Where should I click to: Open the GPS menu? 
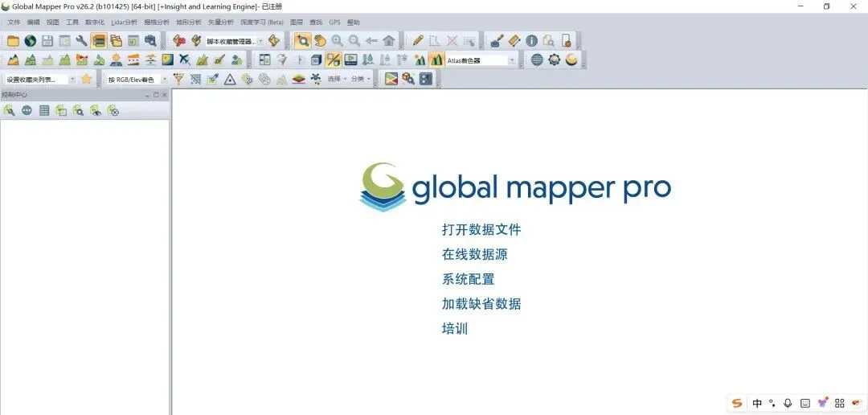point(334,23)
